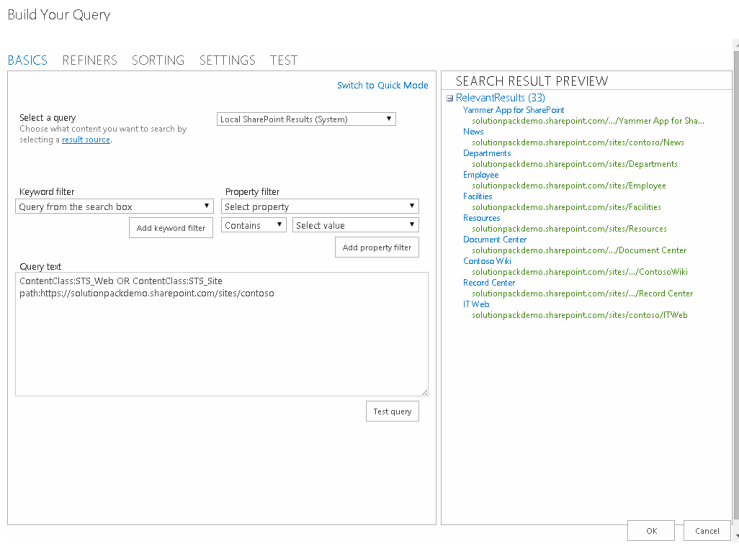Screen dimensions: 739x546
Task: Open the Select property dropdown
Action: coord(320,207)
